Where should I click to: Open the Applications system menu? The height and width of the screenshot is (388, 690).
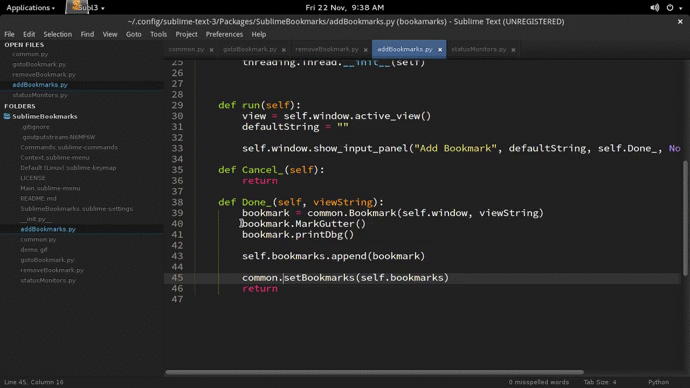pos(30,7)
